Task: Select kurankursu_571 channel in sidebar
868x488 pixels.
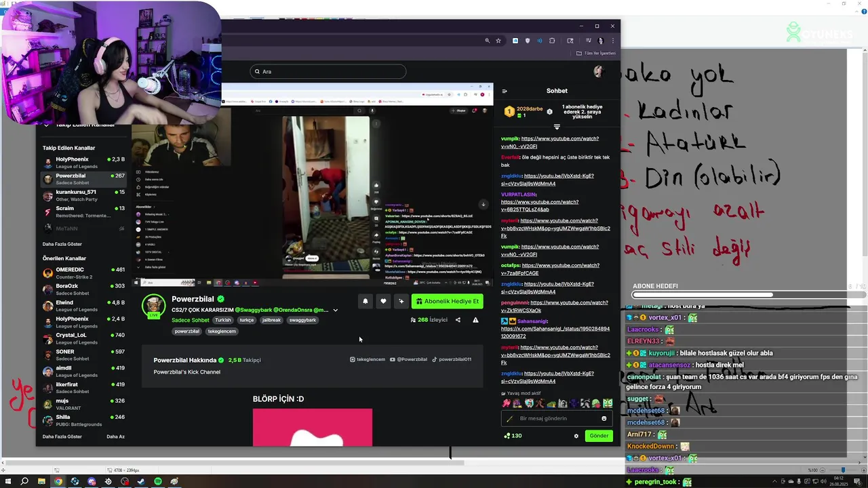Action: 83,195
